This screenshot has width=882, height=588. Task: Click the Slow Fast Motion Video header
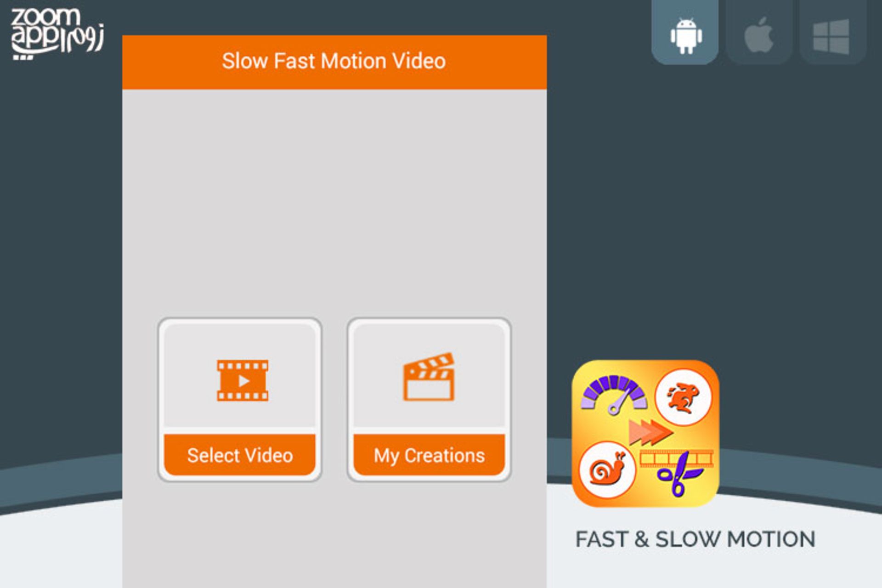click(334, 62)
